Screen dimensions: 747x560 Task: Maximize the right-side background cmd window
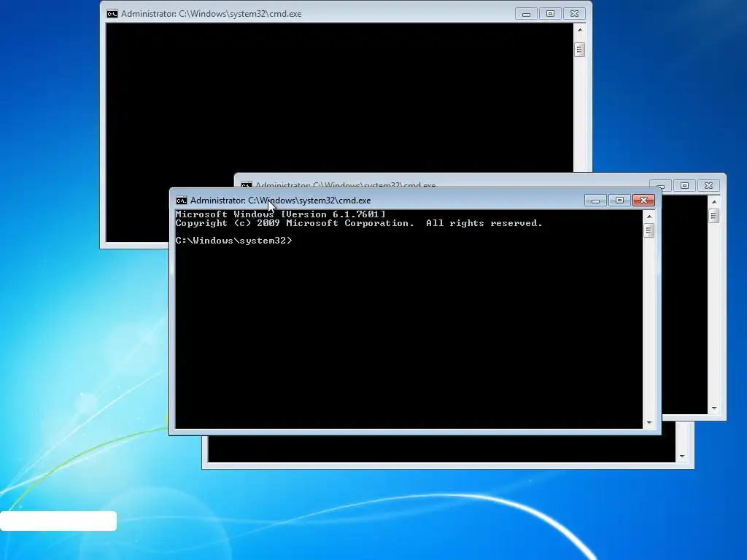coord(684,185)
